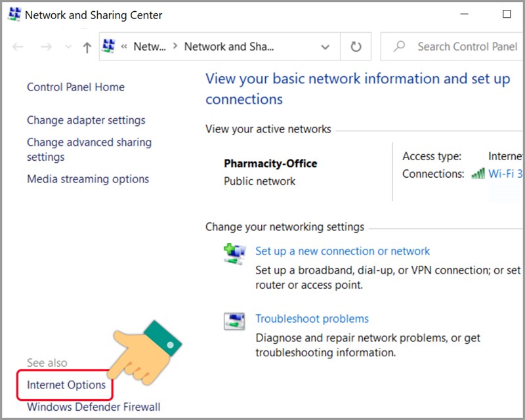Click the back navigation arrow
The image size is (525, 420).
pyautogui.click(x=18, y=47)
